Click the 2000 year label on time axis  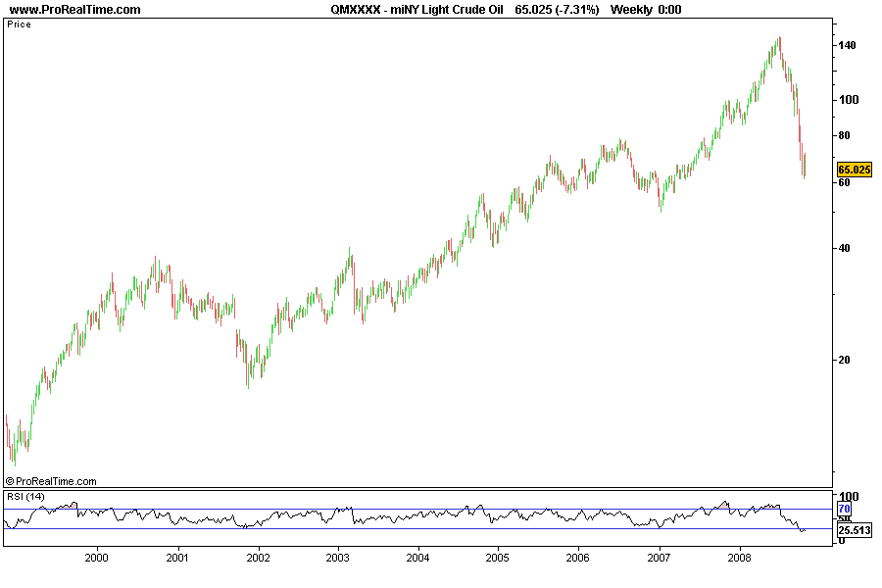click(96, 558)
